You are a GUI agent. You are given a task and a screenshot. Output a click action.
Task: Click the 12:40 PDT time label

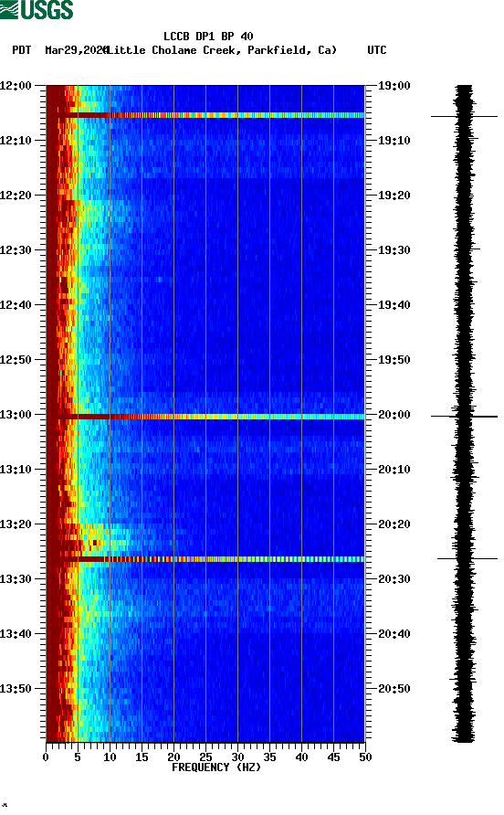[x=16, y=305]
